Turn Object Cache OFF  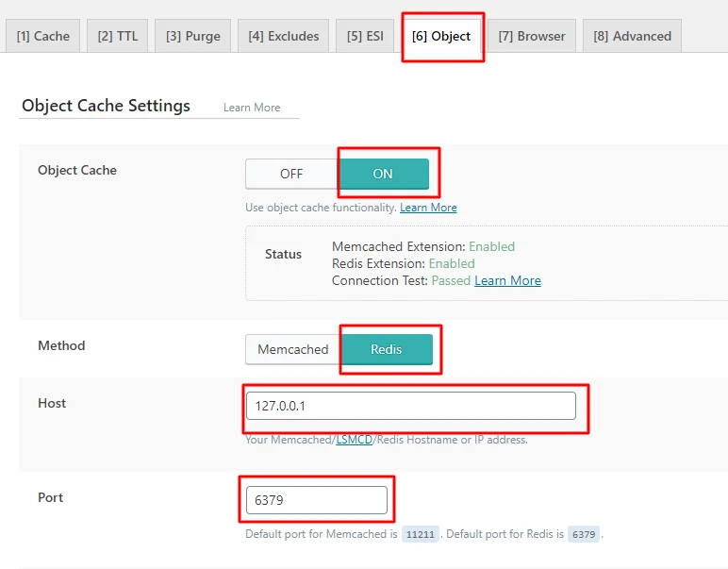[291, 174]
